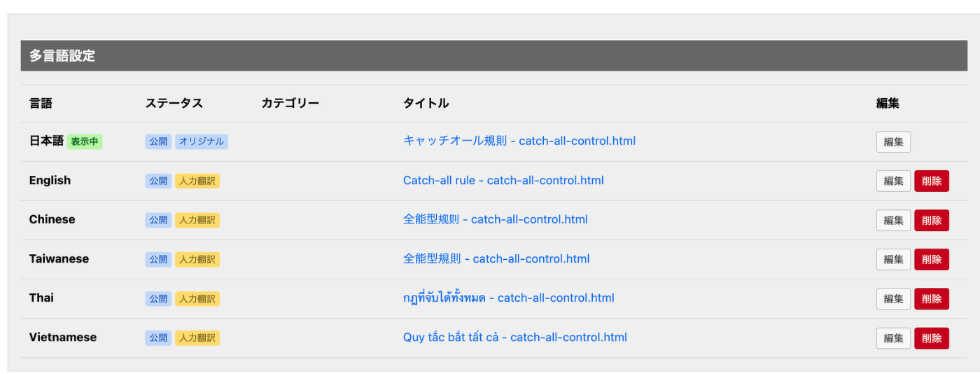Screen dimensions: 980x374
Task: Click 編集 button for the English row
Action: click(x=893, y=181)
